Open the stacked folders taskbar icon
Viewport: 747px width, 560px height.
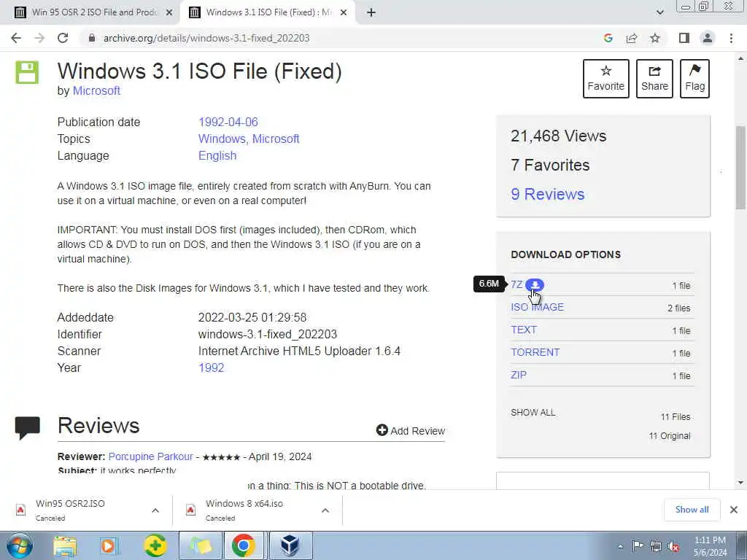(201, 545)
